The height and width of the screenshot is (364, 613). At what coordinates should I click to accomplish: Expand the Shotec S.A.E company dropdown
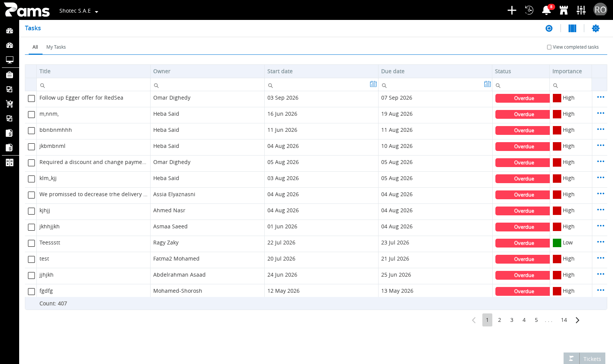tap(79, 11)
